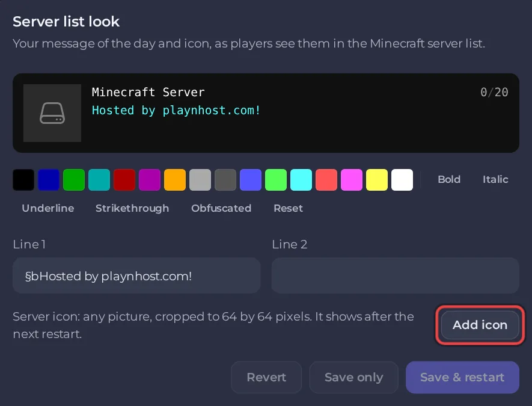Pick the black color swatch
The image size is (532, 406).
[23, 180]
